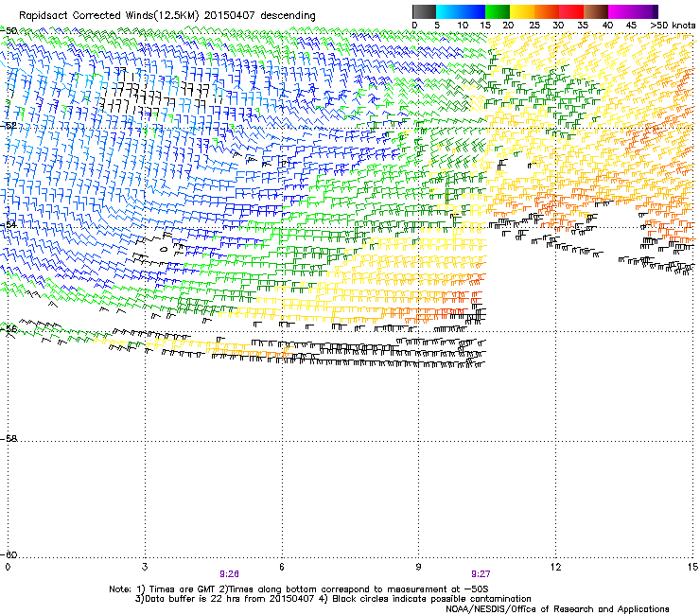Click the red 30-35 knots legend segment

[x=571, y=11]
